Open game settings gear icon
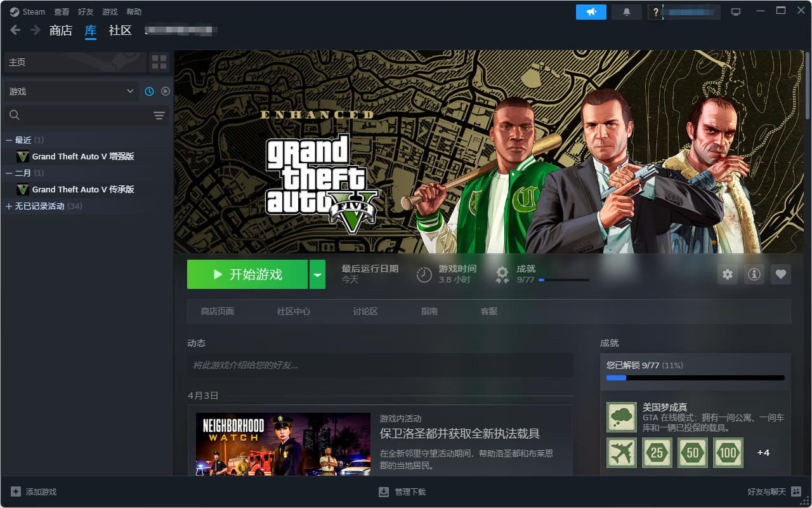Image resolution: width=812 pixels, height=508 pixels. tap(728, 274)
